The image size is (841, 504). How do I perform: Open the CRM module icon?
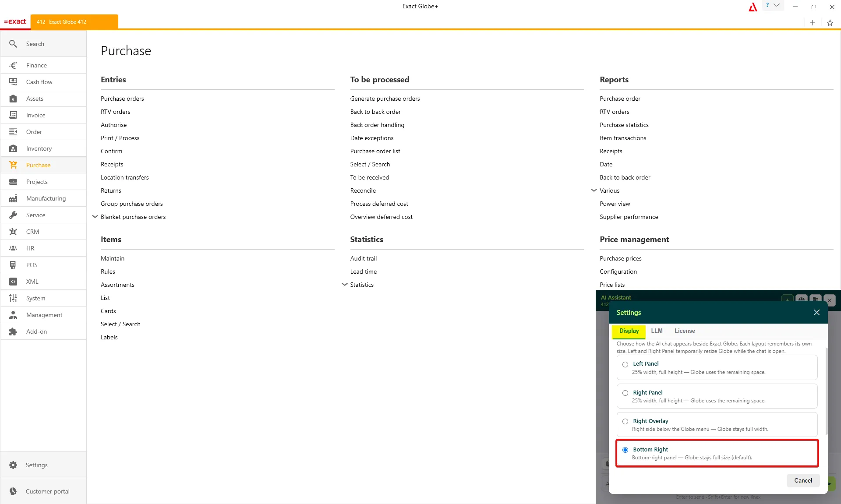tap(13, 232)
